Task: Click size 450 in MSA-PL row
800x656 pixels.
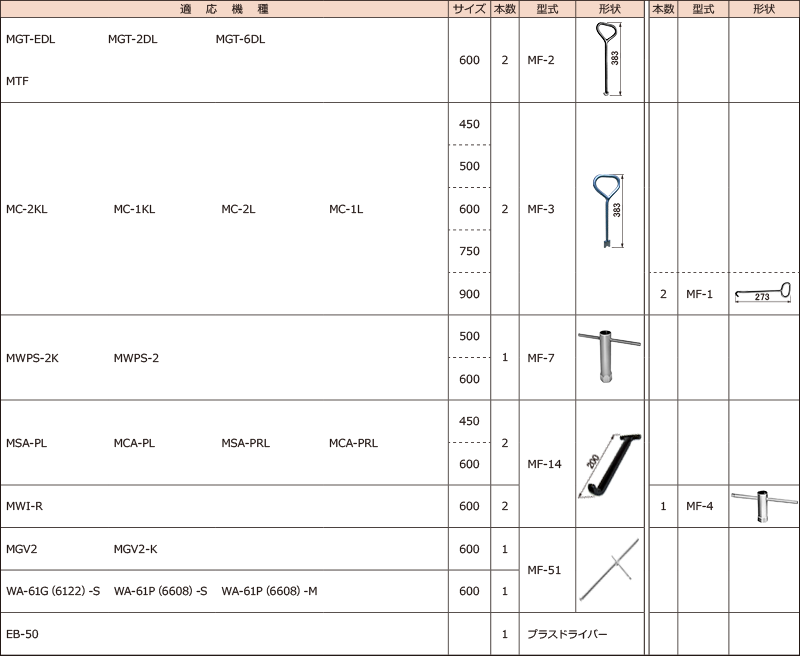Action: click(469, 421)
